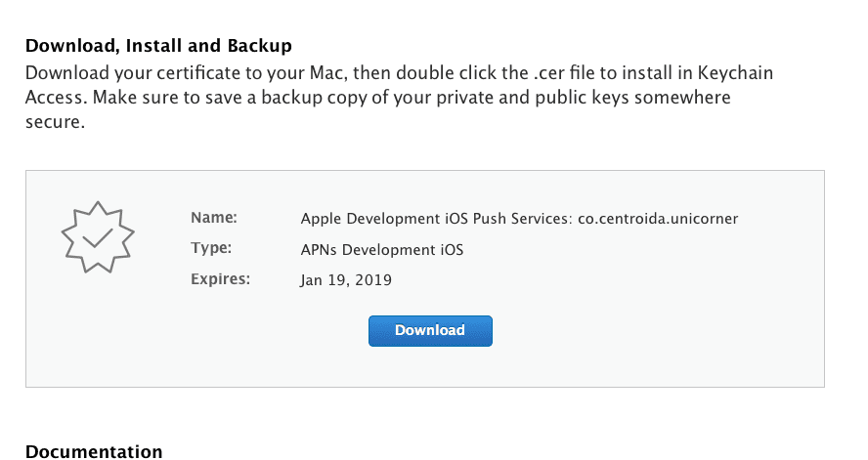Click the "Type:" field label

(x=211, y=248)
